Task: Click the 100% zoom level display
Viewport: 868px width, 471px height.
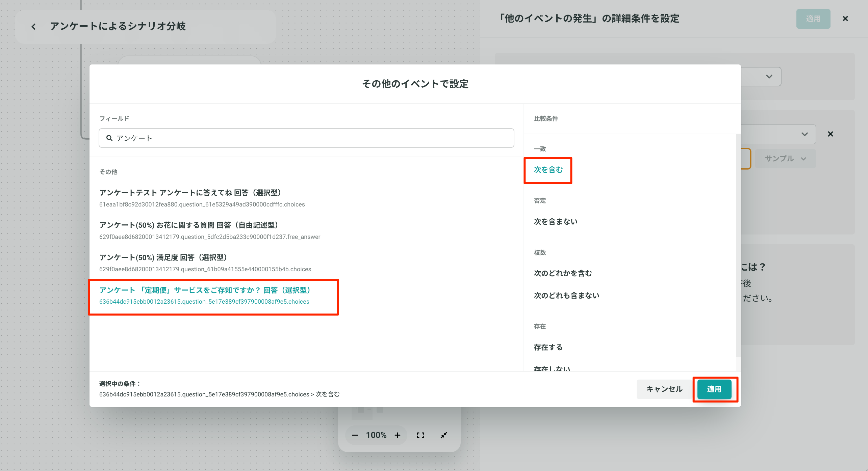Action: [376, 435]
